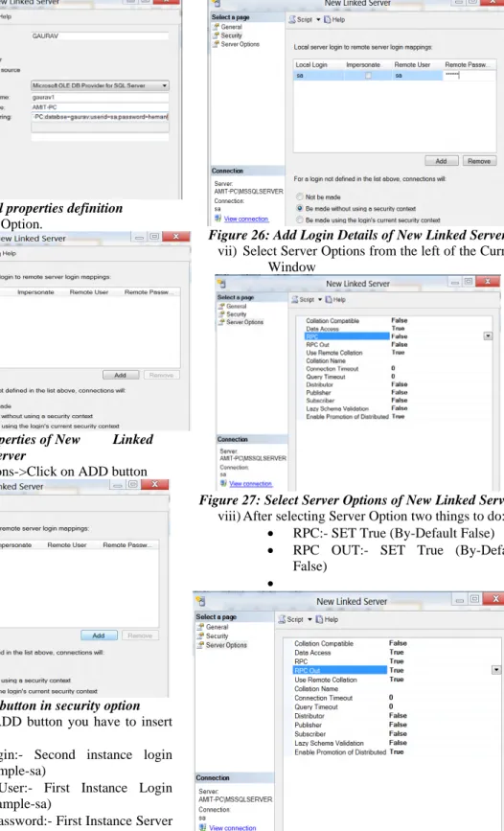Click the Script button in the Figure 26 dialog
The height and width of the screenshot is (831, 504).
(x=301, y=19)
